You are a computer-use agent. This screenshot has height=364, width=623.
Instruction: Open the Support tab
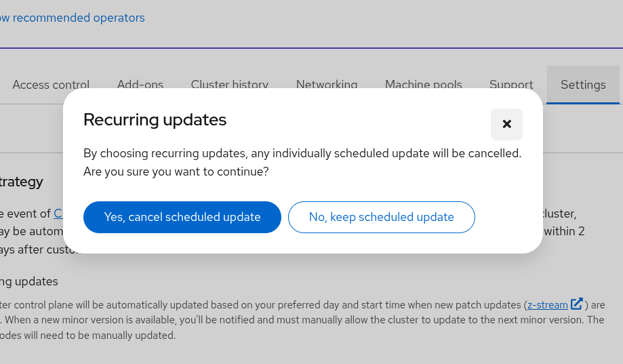tap(511, 85)
